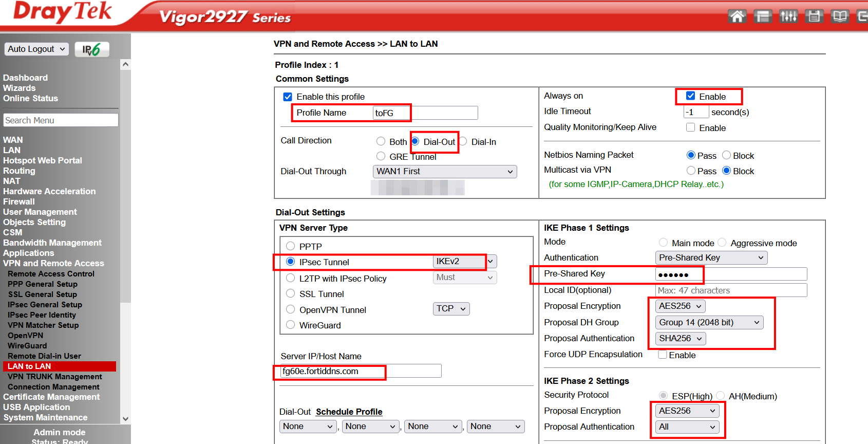Click the IPv6 button in the sidebar
868x444 pixels.
tap(91, 49)
